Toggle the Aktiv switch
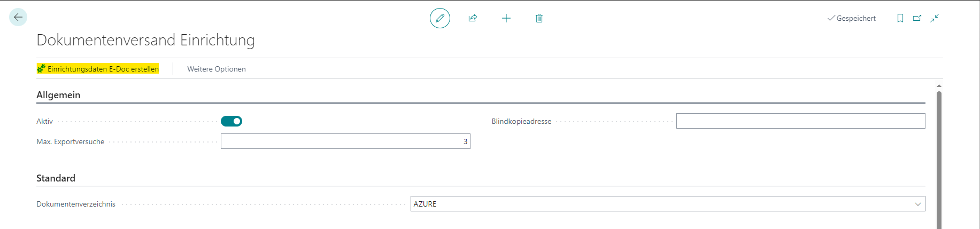Viewport: 980px width, 229px height. (232, 121)
